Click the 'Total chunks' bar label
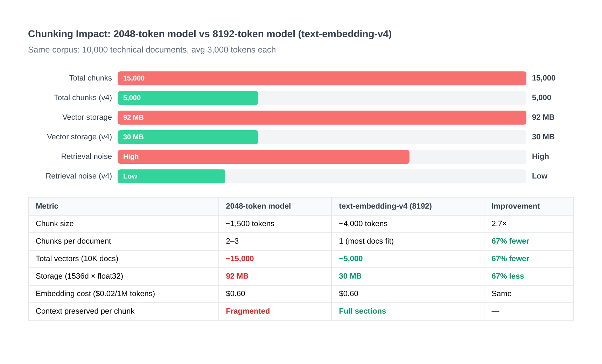The height and width of the screenshot is (364, 602). coord(91,78)
